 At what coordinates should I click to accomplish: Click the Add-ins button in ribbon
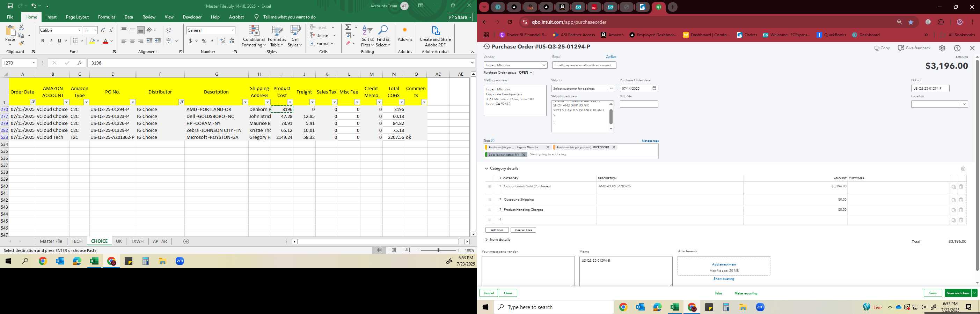point(405,34)
